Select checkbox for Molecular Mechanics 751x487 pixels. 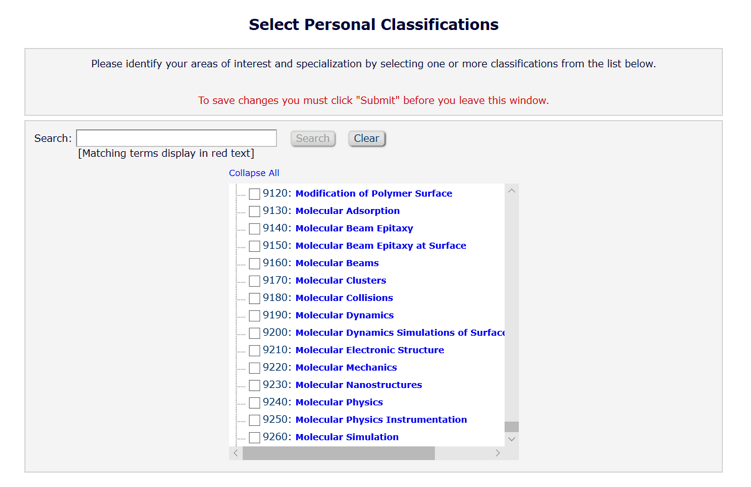point(254,368)
